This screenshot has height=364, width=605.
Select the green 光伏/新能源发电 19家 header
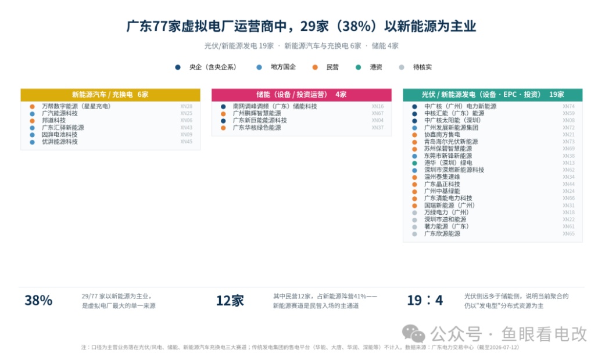click(493, 95)
